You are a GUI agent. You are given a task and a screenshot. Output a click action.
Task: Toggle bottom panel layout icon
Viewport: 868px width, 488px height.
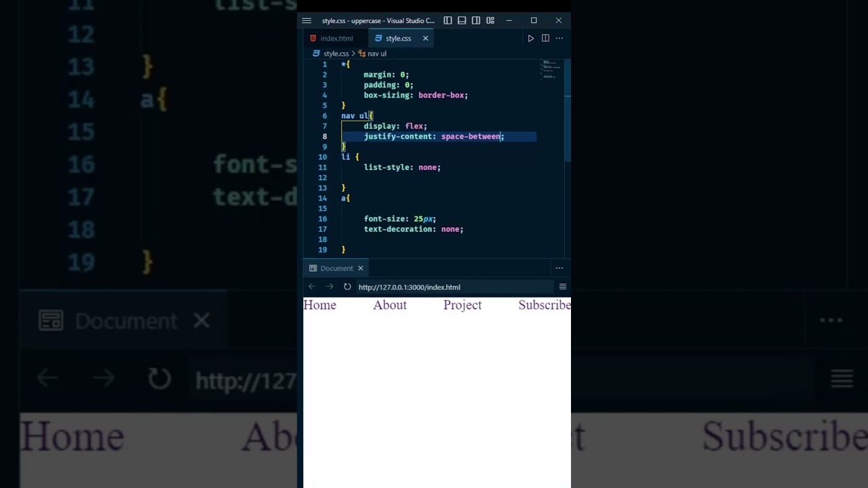462,20
